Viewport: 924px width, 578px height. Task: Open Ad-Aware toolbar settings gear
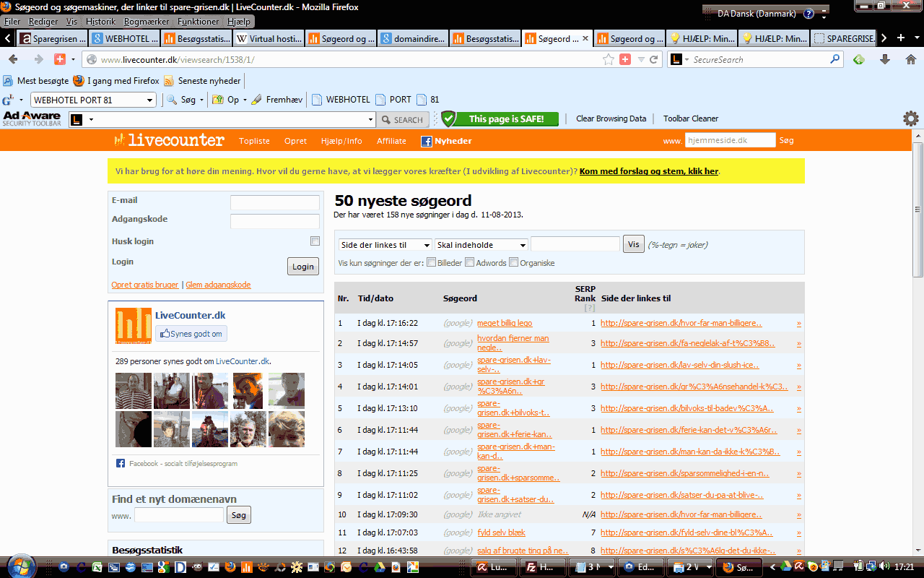(911, 118)
